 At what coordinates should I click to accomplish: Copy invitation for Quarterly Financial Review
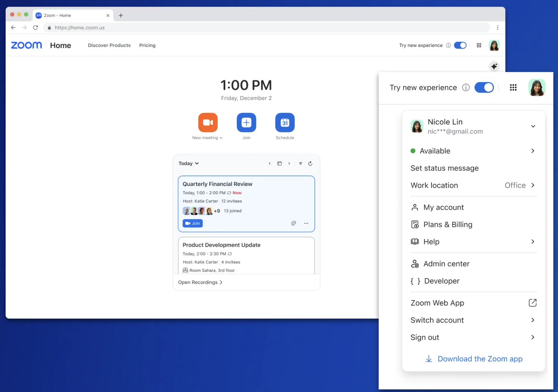point(294,223)
